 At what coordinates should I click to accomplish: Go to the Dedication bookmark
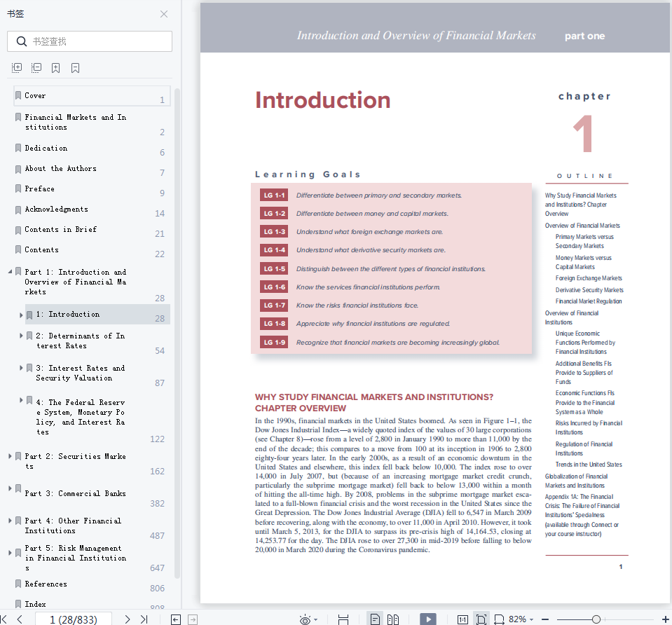tap(46, 148)
